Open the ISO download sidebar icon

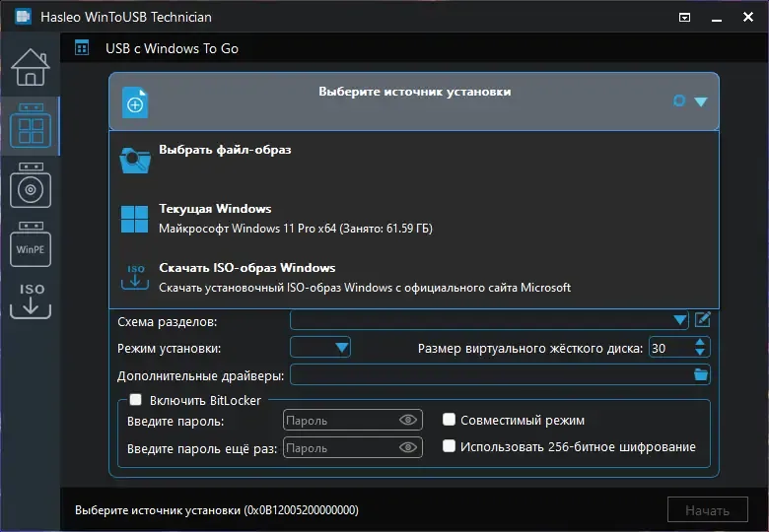pyautogui.click(x=30, y=301)
